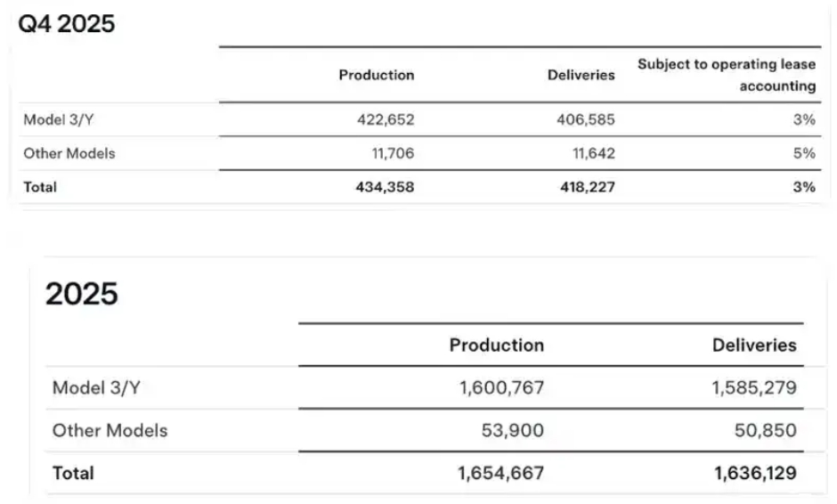Click the Q4 2025 heading

(x=67, y=24)
